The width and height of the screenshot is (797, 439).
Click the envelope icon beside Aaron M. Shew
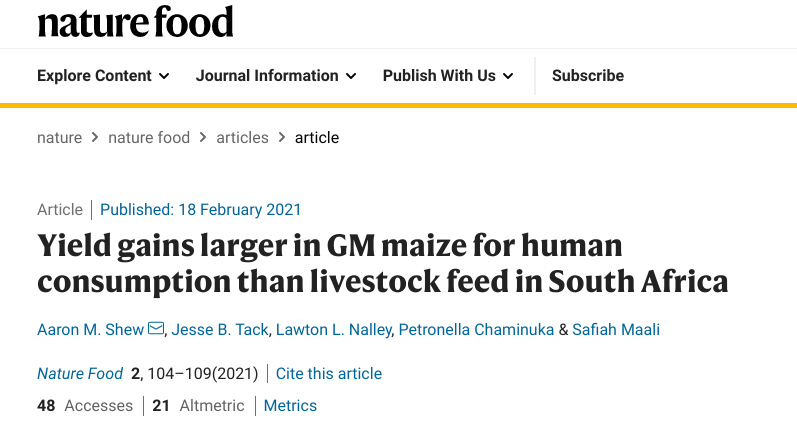tap(156, 329)
